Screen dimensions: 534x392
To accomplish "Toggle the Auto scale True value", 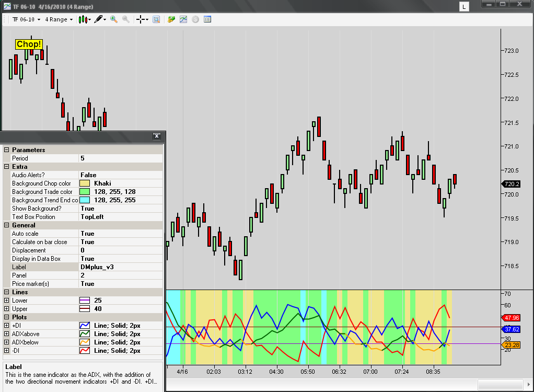I will pos(121,234).
